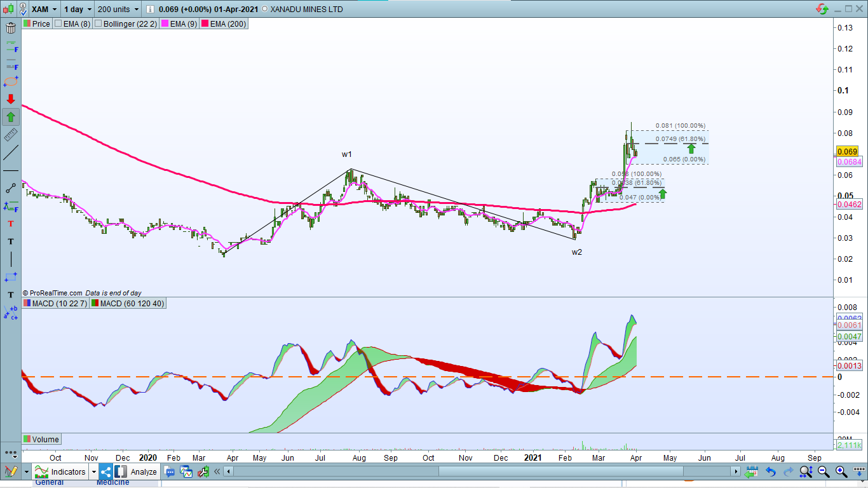Open the 200 units dropdown
The width and height of the screenshot is (868, 488).
[x=118, y=10]
